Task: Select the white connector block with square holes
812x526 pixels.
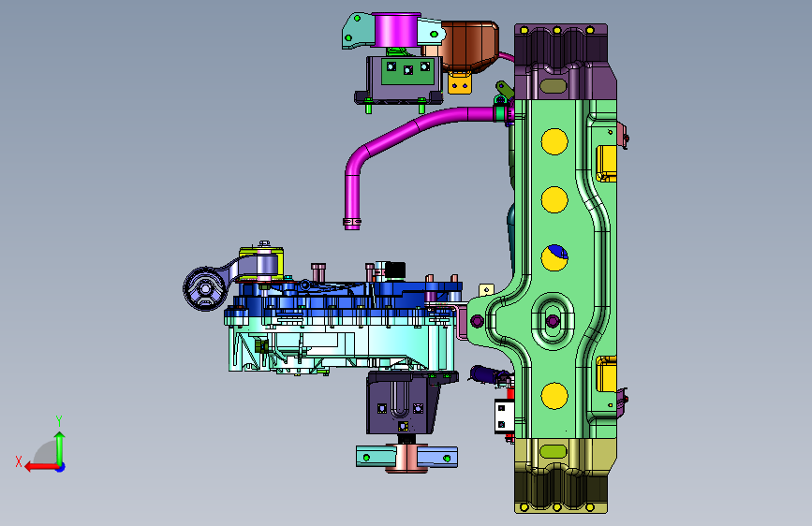Action: (503, 416)
